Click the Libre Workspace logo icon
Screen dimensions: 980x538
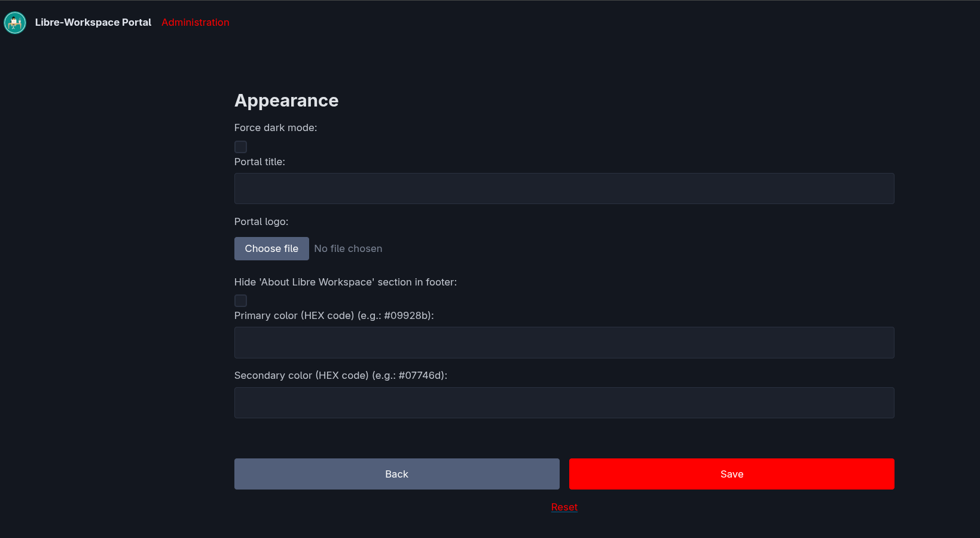pos(15,23)
